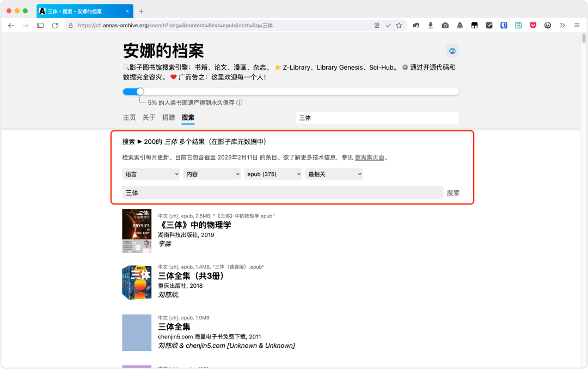Image resolution: width=588 pixels, height=369 pixels.
Task: Open the 捐赠 tab
Action: click(168, 118)
